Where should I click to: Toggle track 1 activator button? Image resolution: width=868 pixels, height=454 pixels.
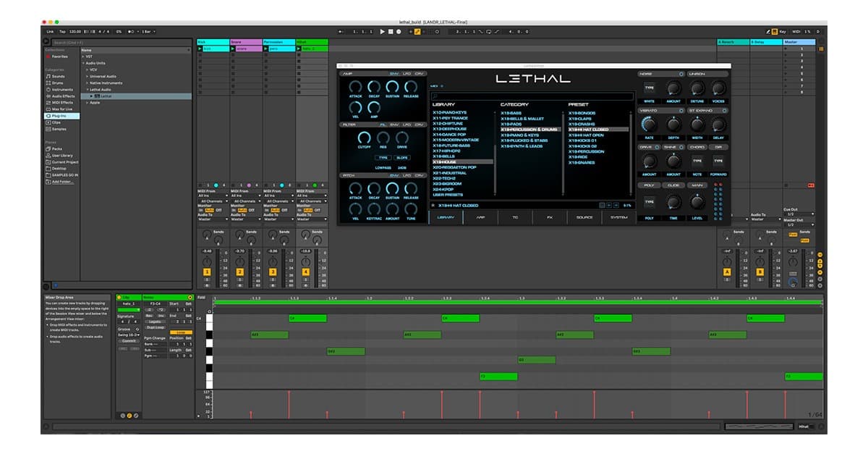click(x=207, y=272)
